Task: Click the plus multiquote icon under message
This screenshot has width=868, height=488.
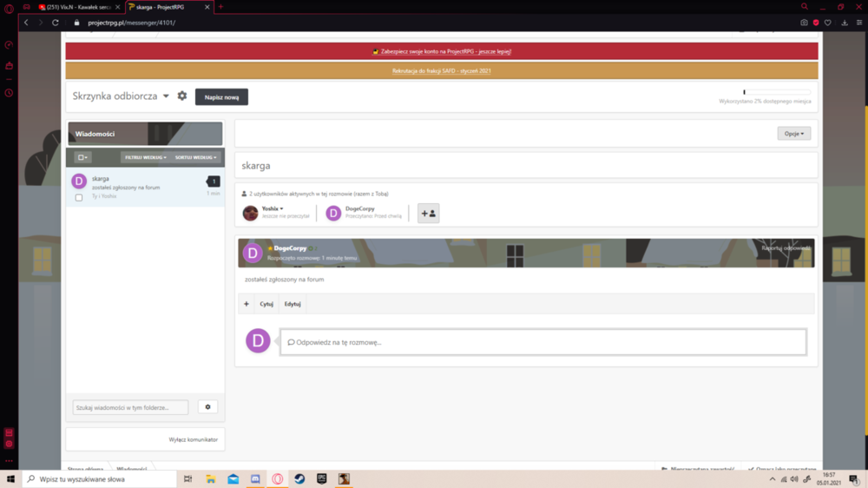Action: (x=247, y=304)
